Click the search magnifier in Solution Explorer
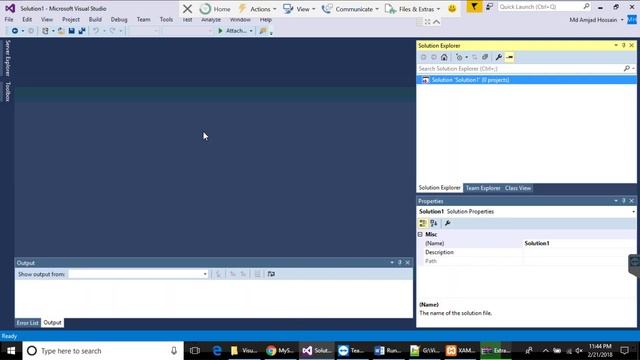Image resolution: width=640 pixels, height=360 pixels. (x=627, y=69)
